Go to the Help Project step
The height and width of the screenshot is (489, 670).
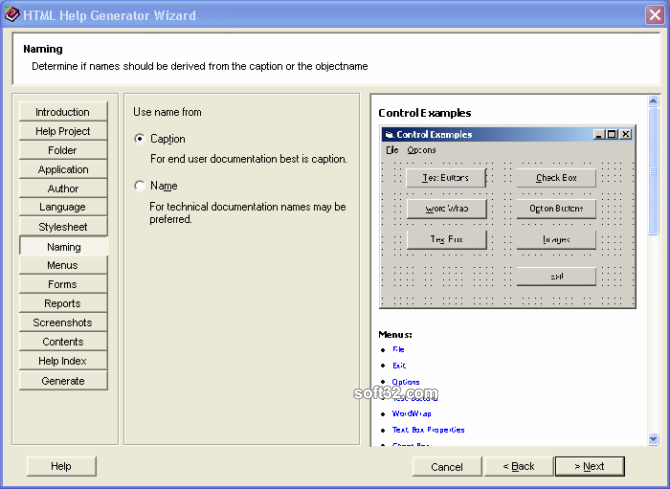coord(63,131)
